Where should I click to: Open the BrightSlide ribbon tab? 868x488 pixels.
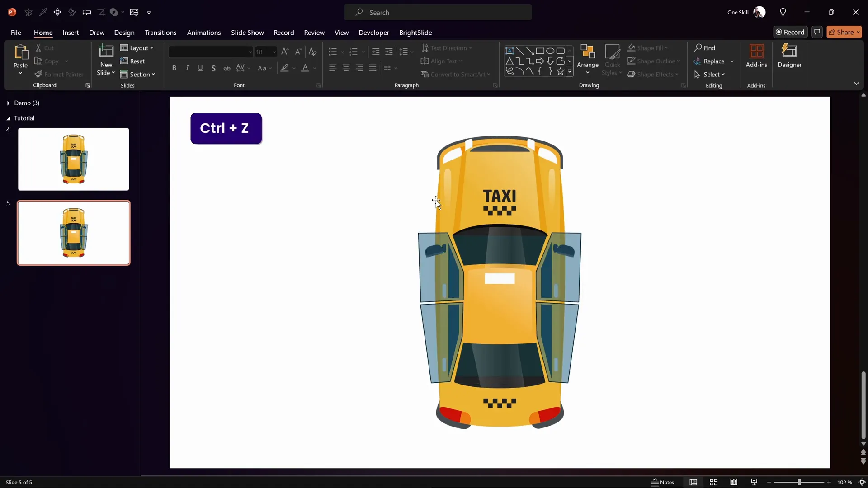pos(416,33)
